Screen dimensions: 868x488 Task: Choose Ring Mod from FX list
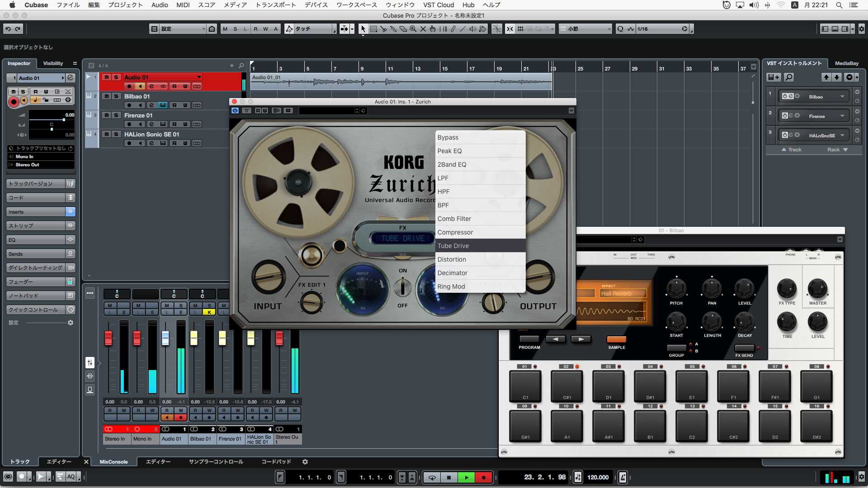(480, 286)
